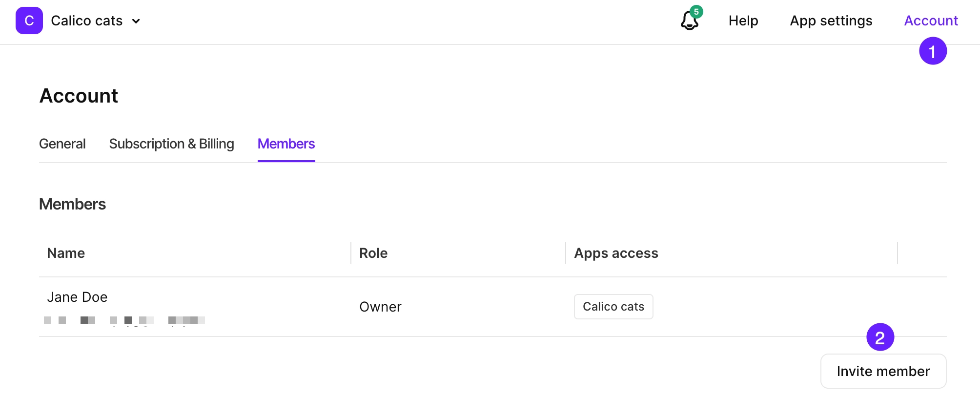This screenshot has width=980, height=419.
Task: Click the Name column header
Action: click(65, 253)
